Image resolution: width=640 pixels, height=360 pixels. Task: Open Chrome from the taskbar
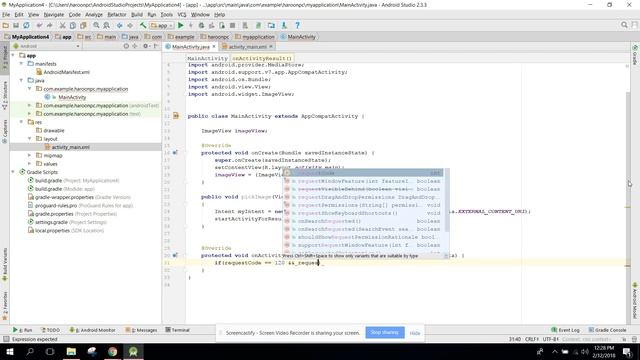pos(113,351)
